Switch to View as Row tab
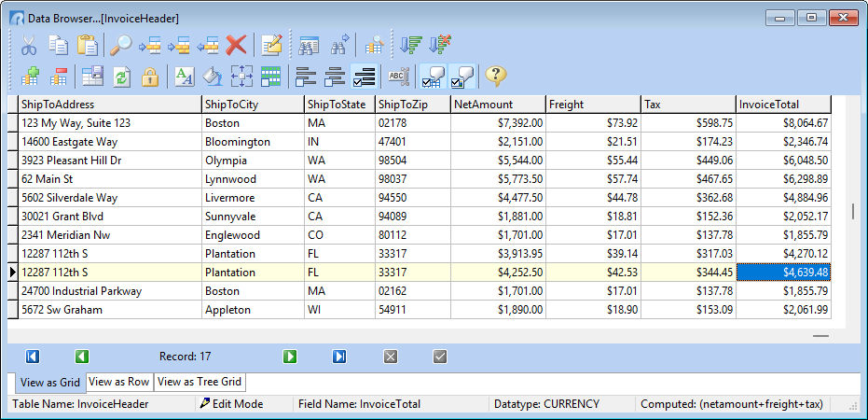 [119, 382]
